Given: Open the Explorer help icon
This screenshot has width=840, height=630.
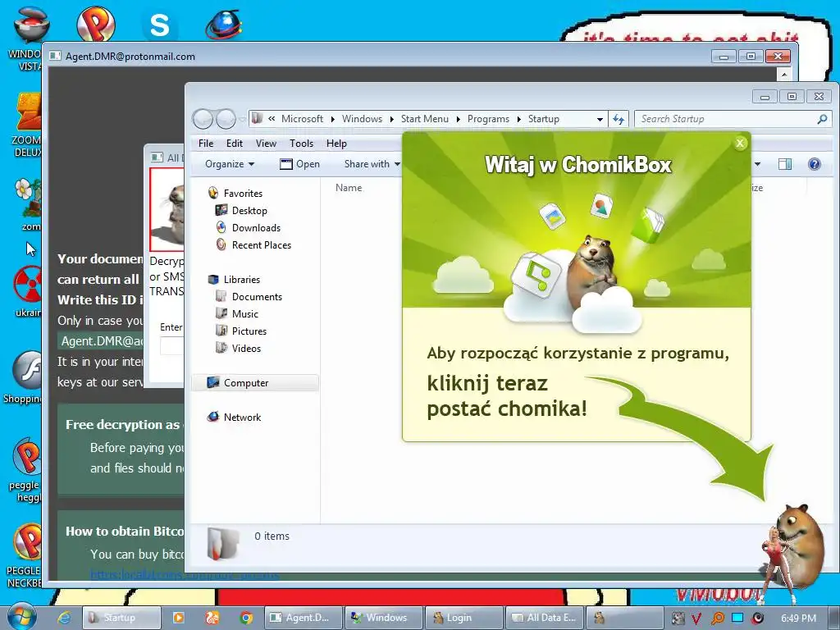Looking at the screenshot, I should [815, 164].
